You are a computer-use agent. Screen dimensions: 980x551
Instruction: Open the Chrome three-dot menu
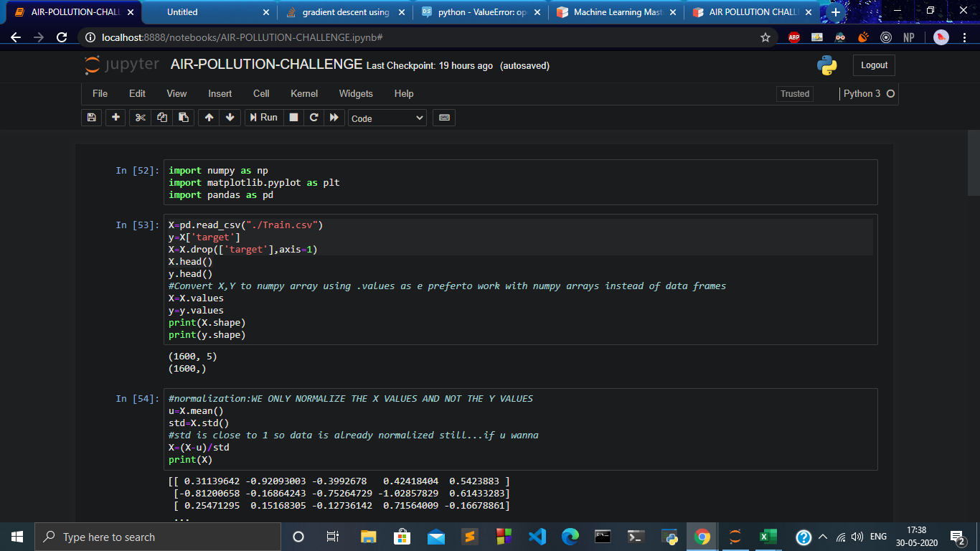click(x=964, y=37)
